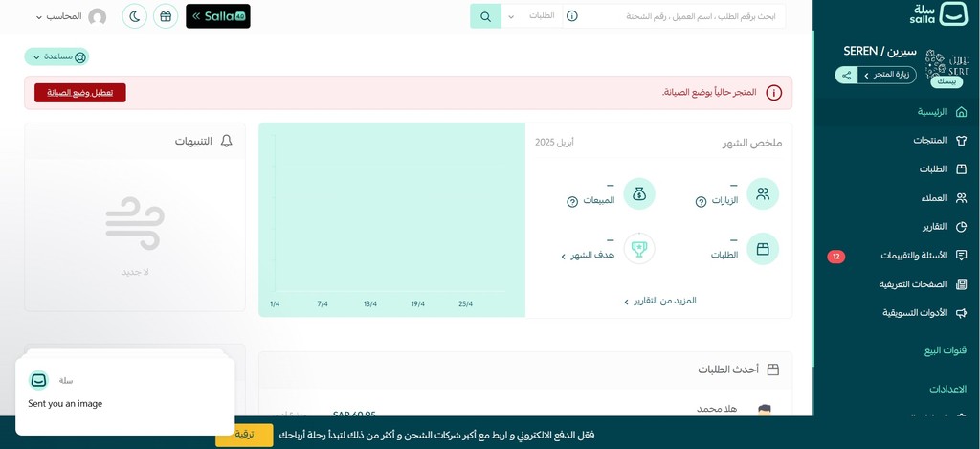This screenshot has height=449, width=980.
Task: Click the search magnifier button
Action: pos(485,16)
